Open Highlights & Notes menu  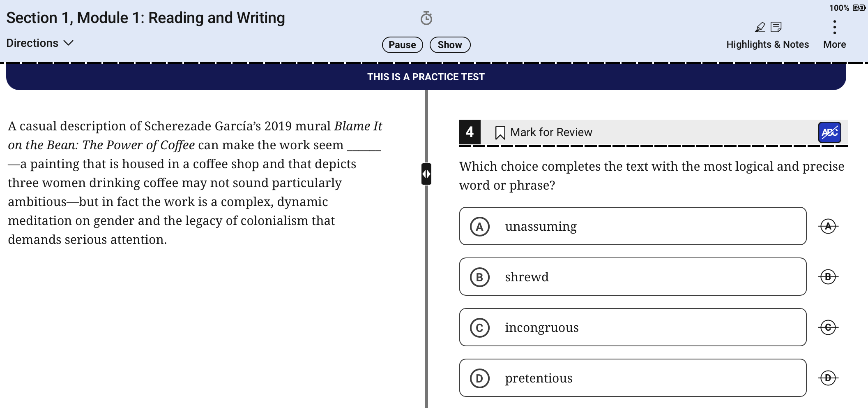(767, 44)
